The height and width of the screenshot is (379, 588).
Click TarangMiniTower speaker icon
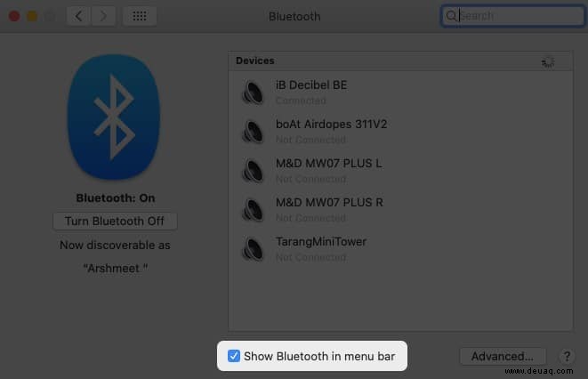coord(254,249)
